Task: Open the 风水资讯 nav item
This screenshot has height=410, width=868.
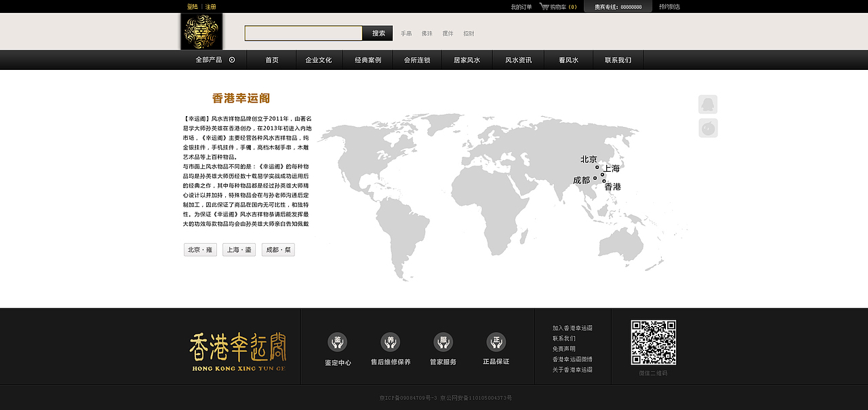Action: (518, 60)
